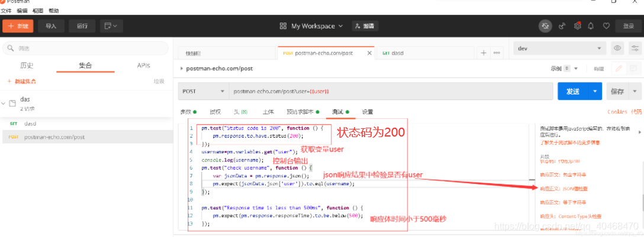The width and height of the screenshot is (644, 237).
Task: Expand the snippets panel arrow
Action: [639, 132]
